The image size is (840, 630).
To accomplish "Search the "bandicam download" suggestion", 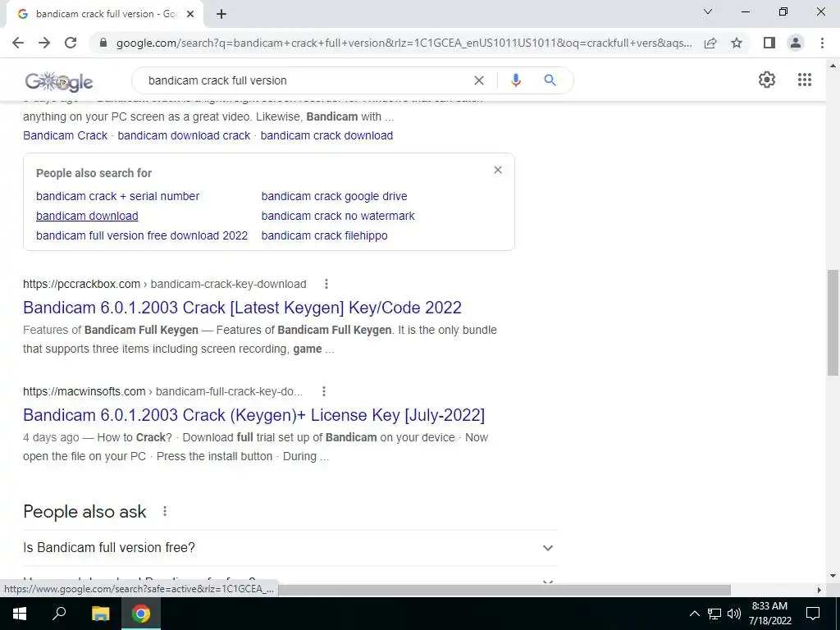I will (87, 216).
